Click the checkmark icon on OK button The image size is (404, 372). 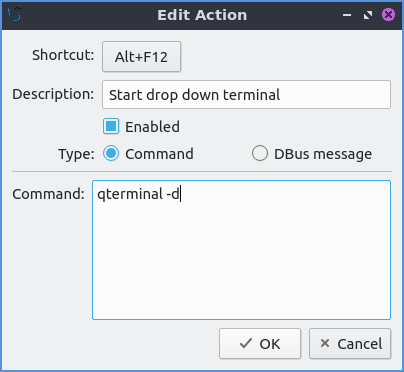(246, 343)
